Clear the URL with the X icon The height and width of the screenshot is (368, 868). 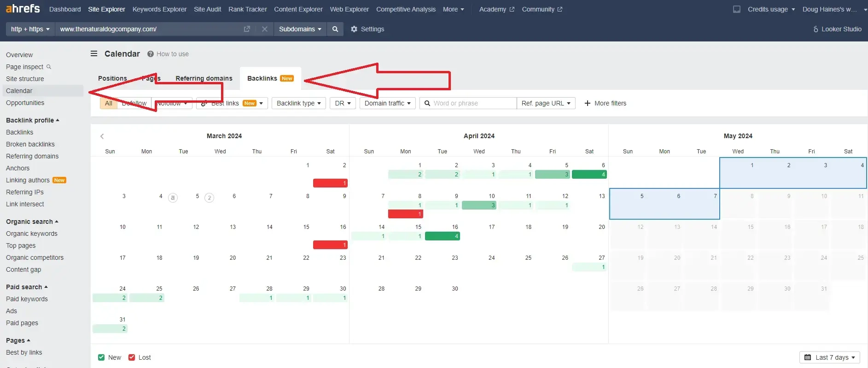[x=264, y=29]
